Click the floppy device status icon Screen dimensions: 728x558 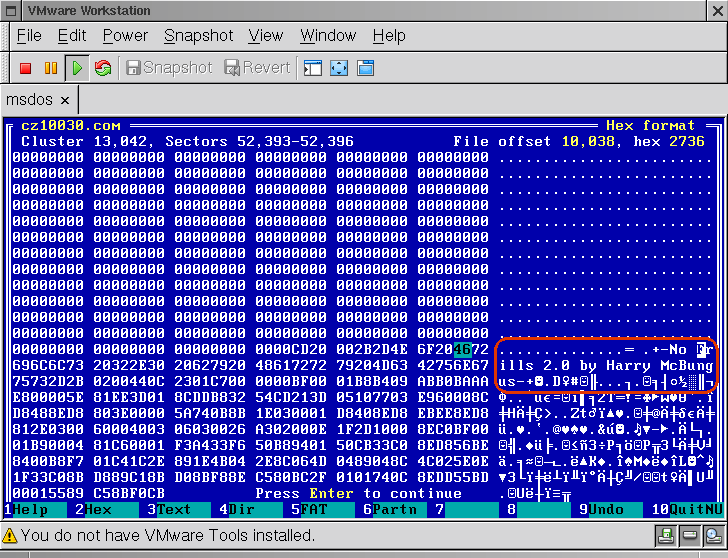666,536
